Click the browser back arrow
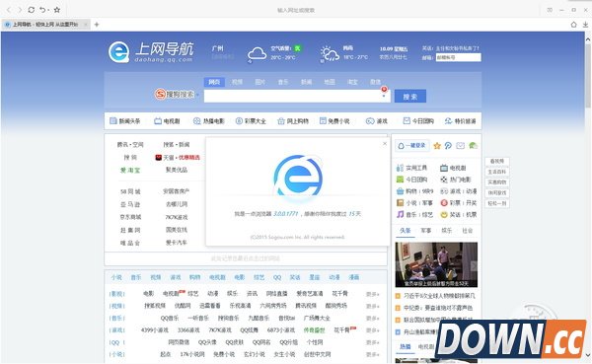The width and height of the screenshot is (592, 364). click(9, 10)
